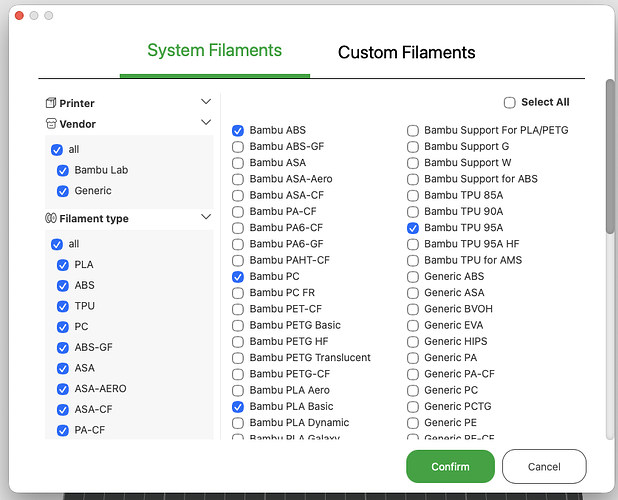Enable Bambu PLA Dynamic filament
The width and height of the screenshot is (618, 500).
click(x=238, y=423)
